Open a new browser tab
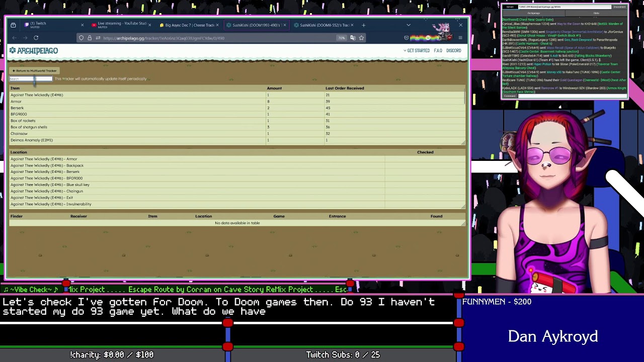This screenshot has width=644, height=362. point(363,25)
